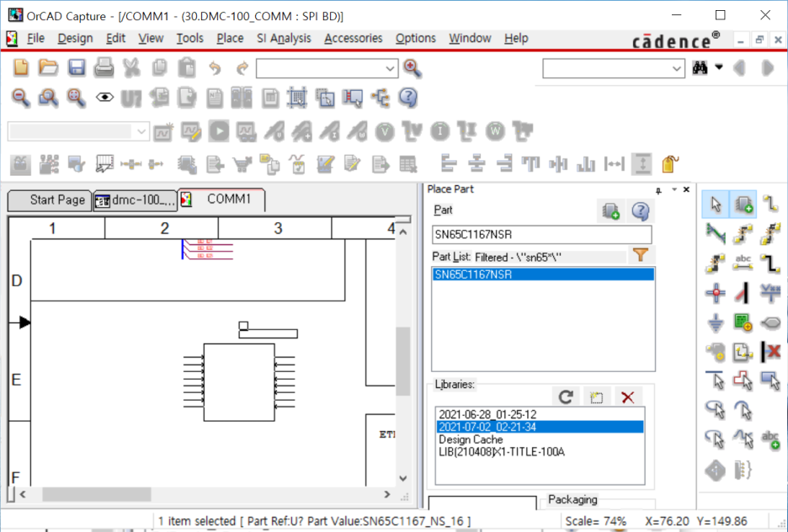This screenshot has width=788, height=532.
Task: Click the schematic vertical scrollbar up arrow
Action: tap(402, 231)
